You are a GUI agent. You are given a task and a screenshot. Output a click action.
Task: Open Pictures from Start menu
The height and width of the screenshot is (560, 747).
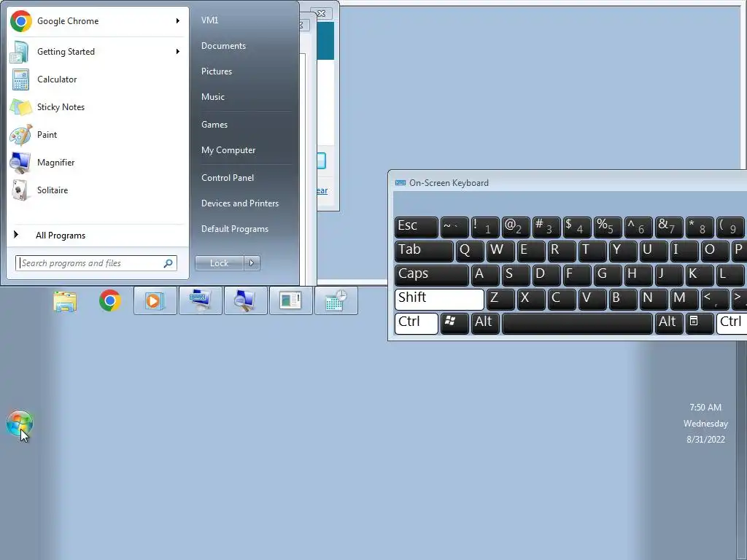[x=216, y=71]
